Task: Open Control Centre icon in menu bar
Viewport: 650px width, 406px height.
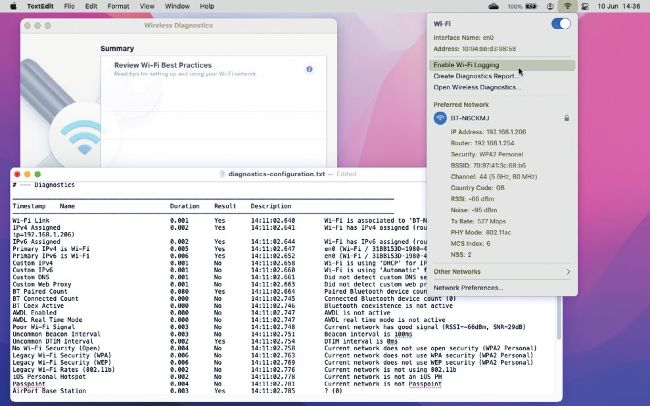Action: tap(585, 6)
